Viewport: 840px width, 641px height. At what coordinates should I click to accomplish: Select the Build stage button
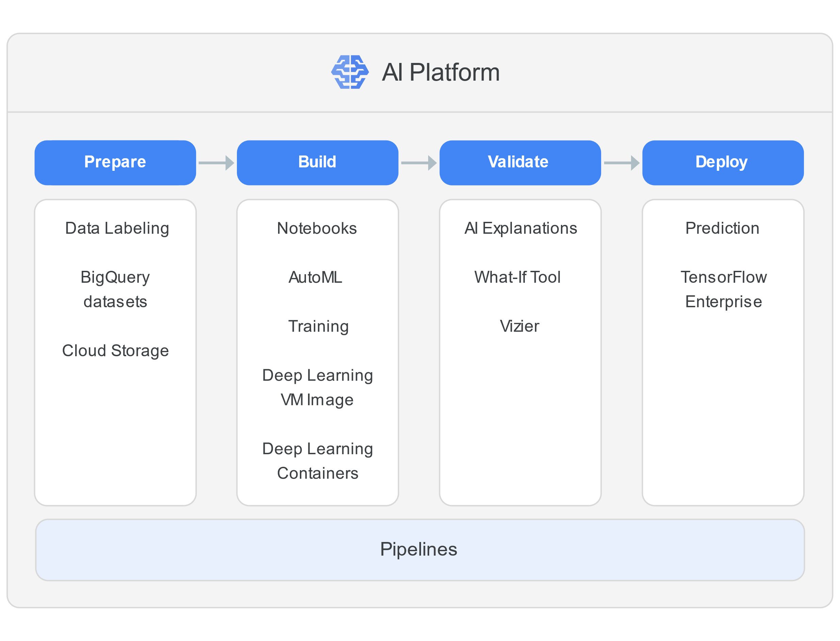(x=318, y=163)
